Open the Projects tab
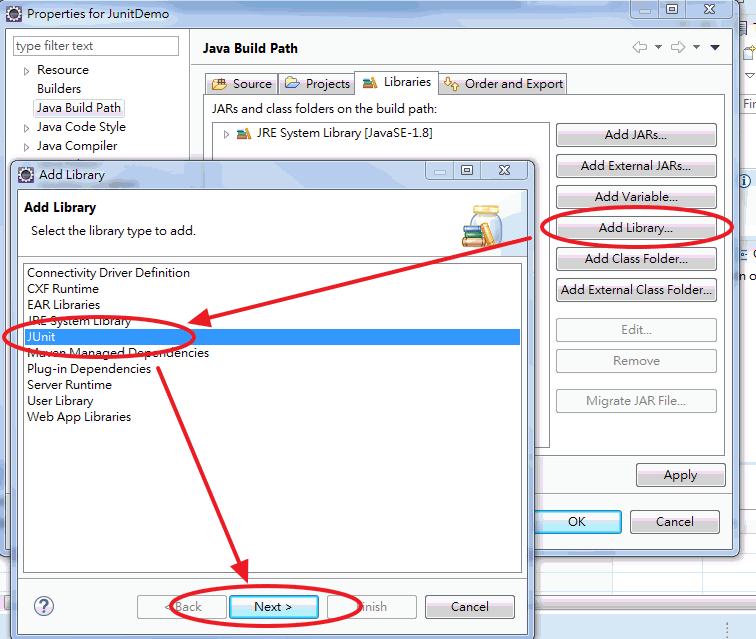Viewport: 756px width, 639px height. [317, 84]
